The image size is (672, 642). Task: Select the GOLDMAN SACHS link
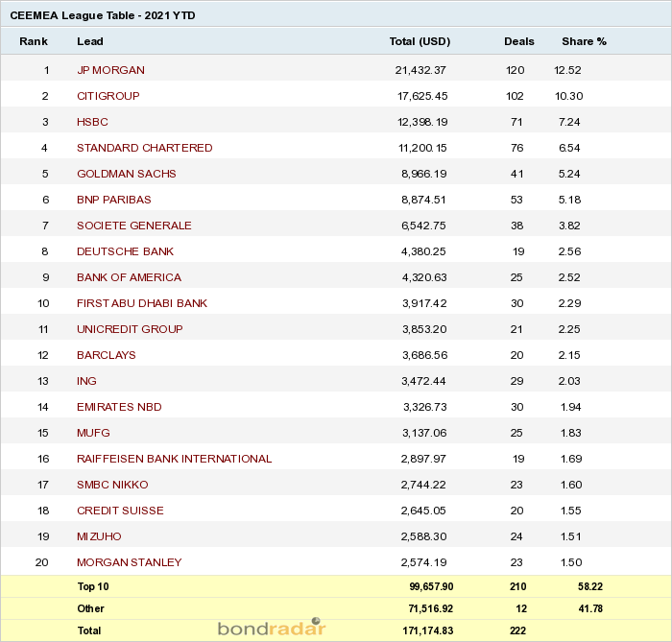point(127,174)
